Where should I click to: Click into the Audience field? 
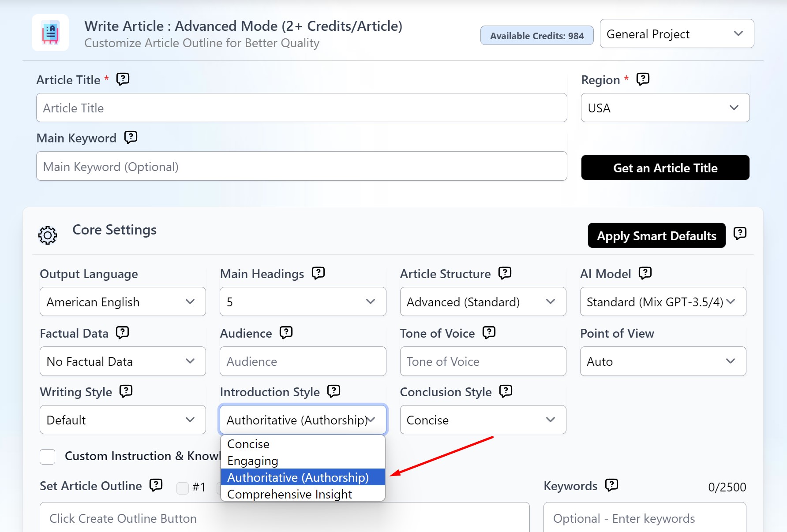pos(303,361)
